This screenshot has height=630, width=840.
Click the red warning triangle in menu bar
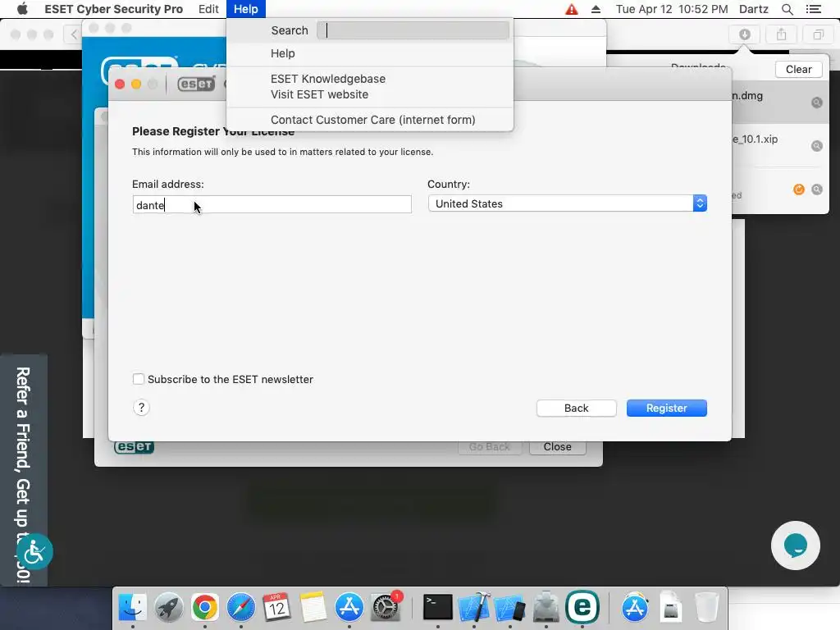[572, 9]
